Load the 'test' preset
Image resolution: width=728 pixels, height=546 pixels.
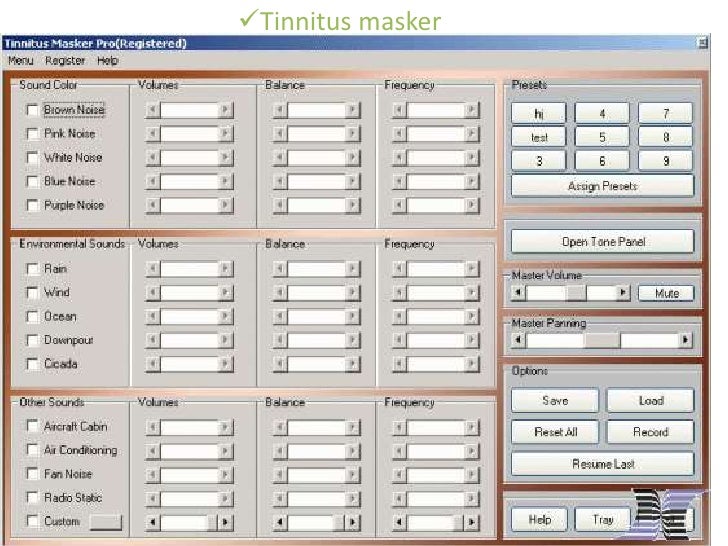pyautogui.click(x=539, y=137)
